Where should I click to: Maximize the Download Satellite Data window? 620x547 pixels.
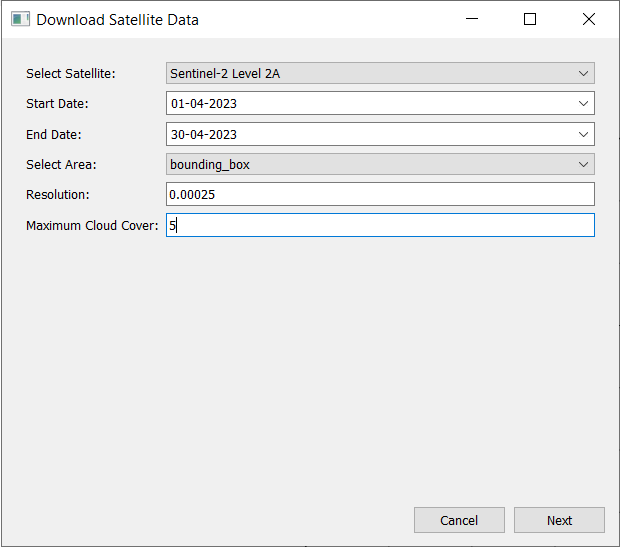530,19
